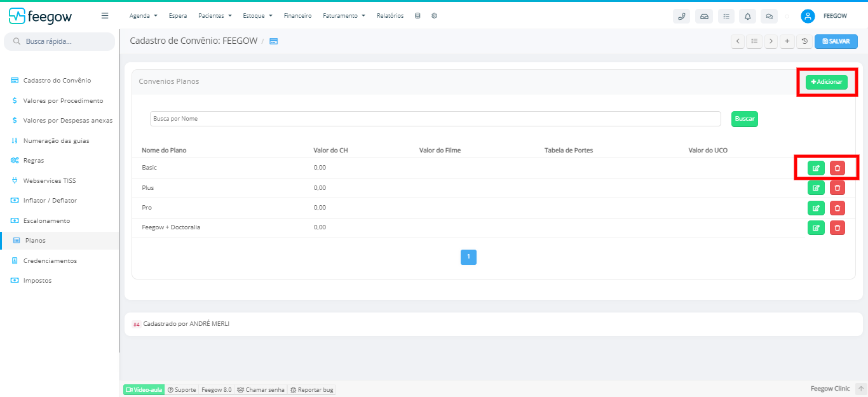Edit the Feegow + Doctoralia plan
This screenshot has height=397, width=868.
tap(816, 227)
